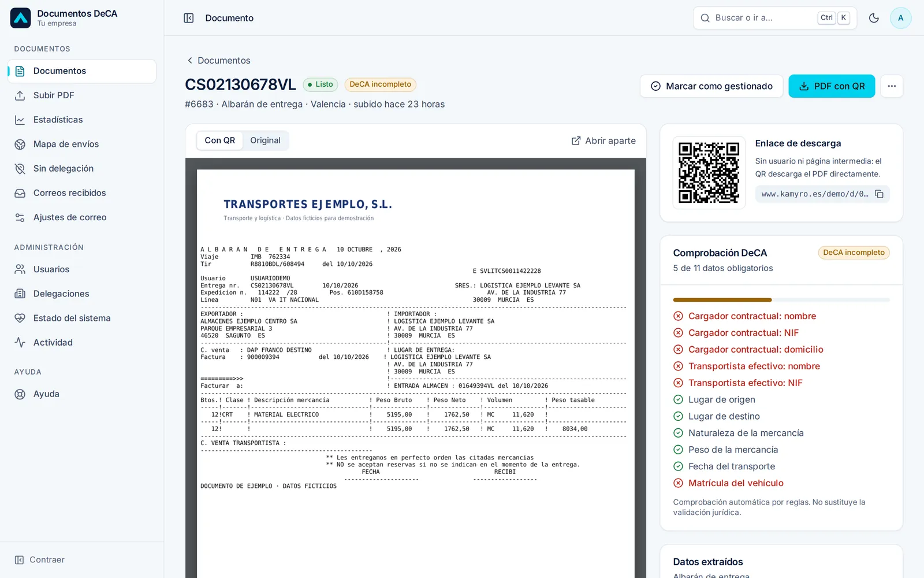This screenshot has width=924, height=578.
Task: Switch to the Original tab
Action: click(x=265, y=140)
